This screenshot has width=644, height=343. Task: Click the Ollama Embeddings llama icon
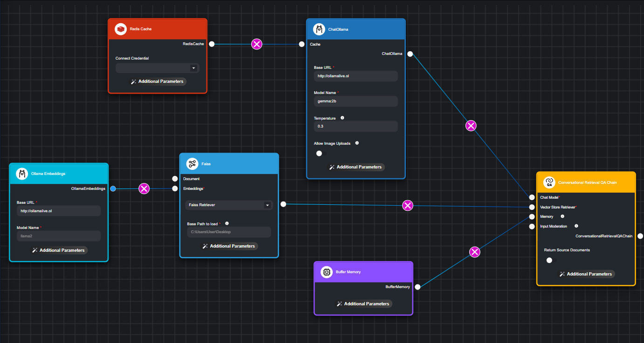coord(22,174)
